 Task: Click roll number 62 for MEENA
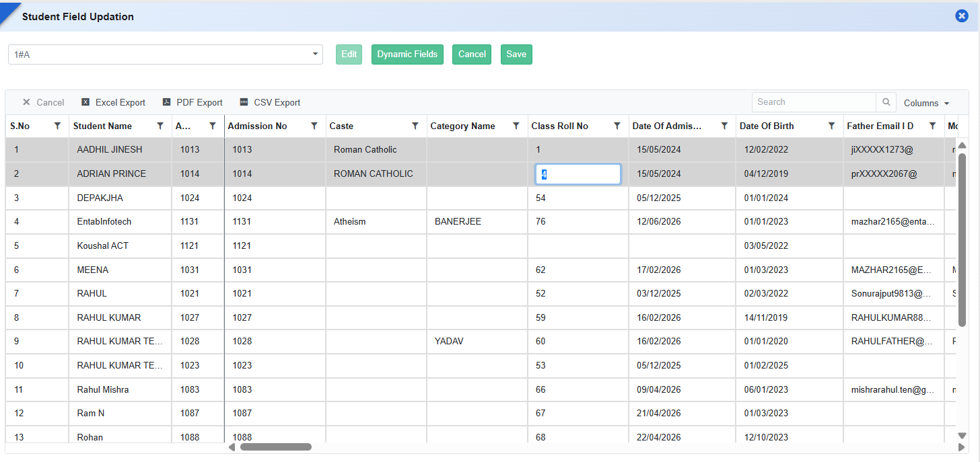click(578, 270)
